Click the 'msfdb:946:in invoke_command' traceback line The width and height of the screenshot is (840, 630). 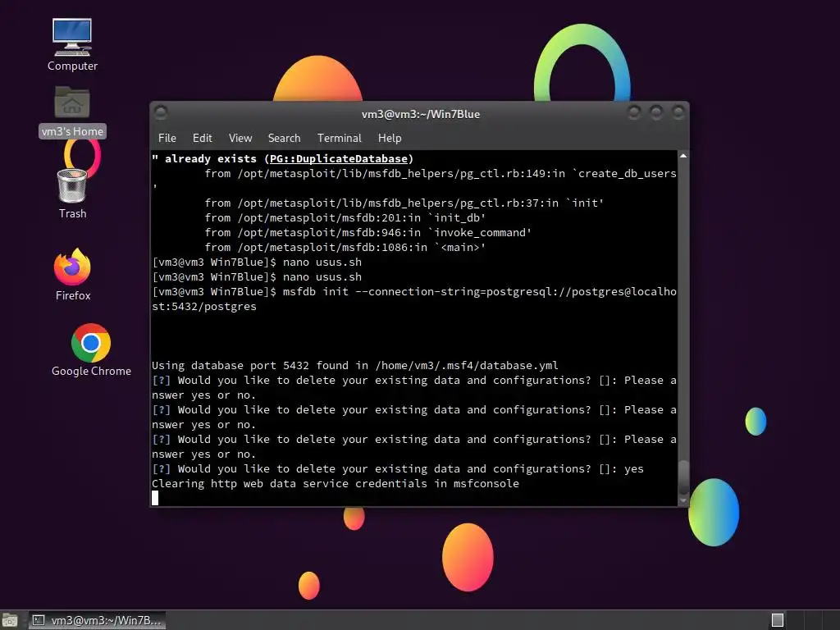point(368,232)
